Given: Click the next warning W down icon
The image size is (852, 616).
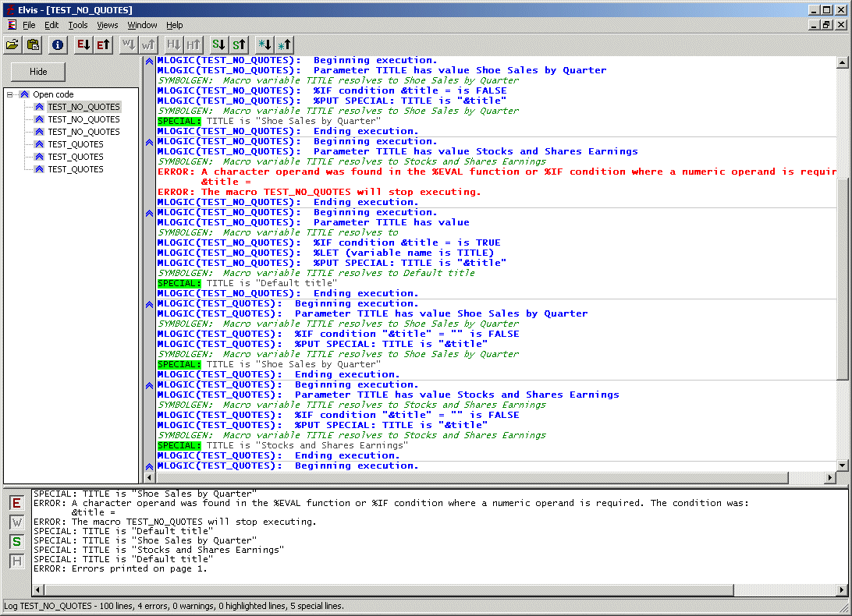Looking at the screenshot, I should click(128, 44).
